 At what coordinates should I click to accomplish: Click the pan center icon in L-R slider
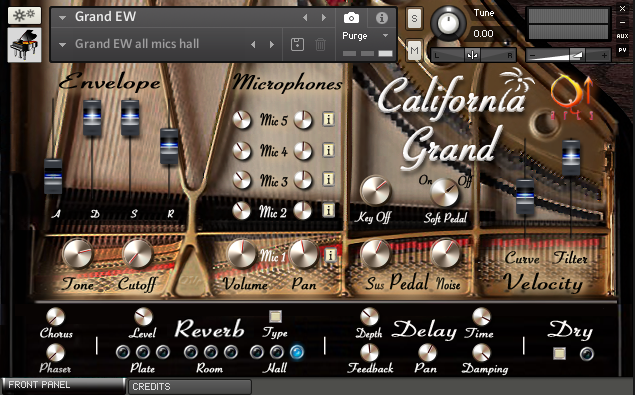click(x=472, y=55)
